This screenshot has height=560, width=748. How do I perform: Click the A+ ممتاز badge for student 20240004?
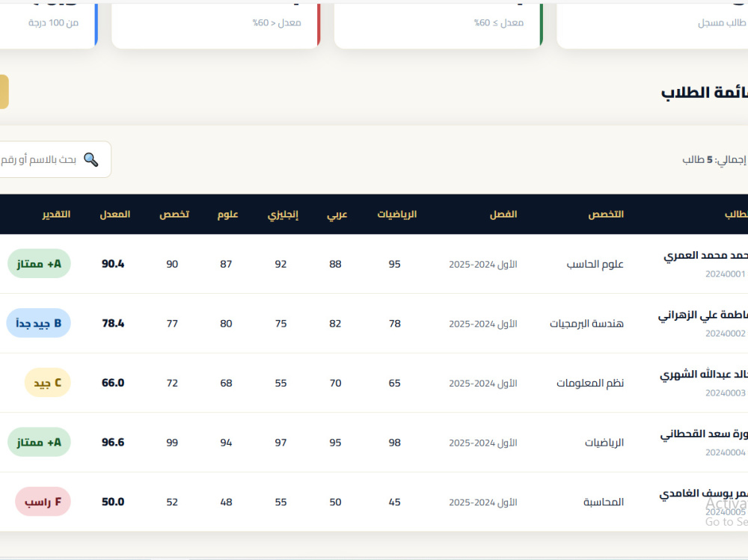[39, 442]
